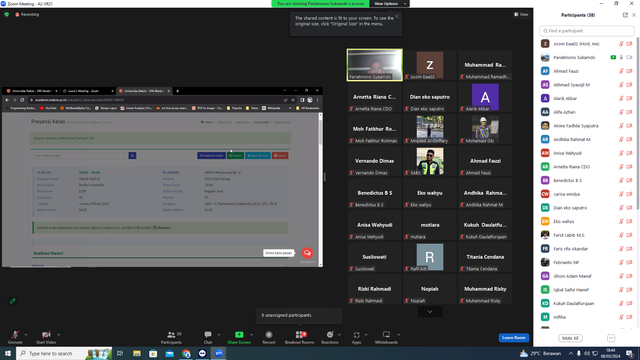The image size is (640, 360).
Task: Open new tab in shared browser
Action: click(177, 91)
